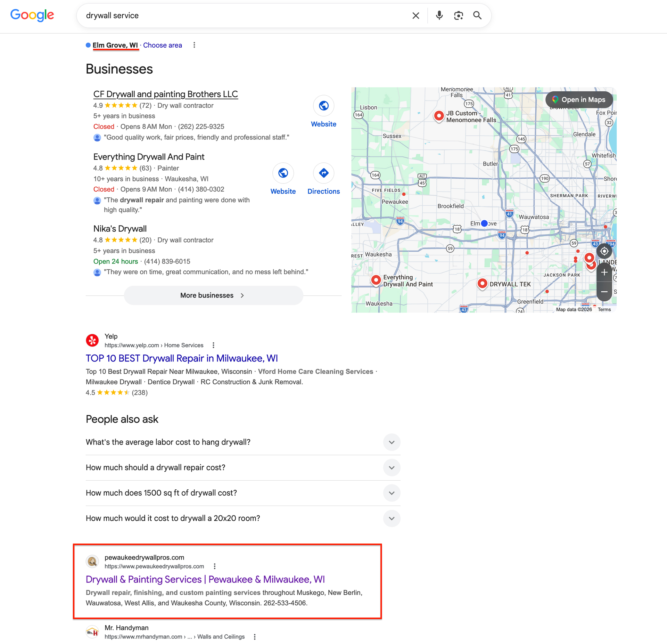Click the Waukesha label at the map's bottom edge
The width and height of the screenshot is (667, 644).
tap(379, 303)
